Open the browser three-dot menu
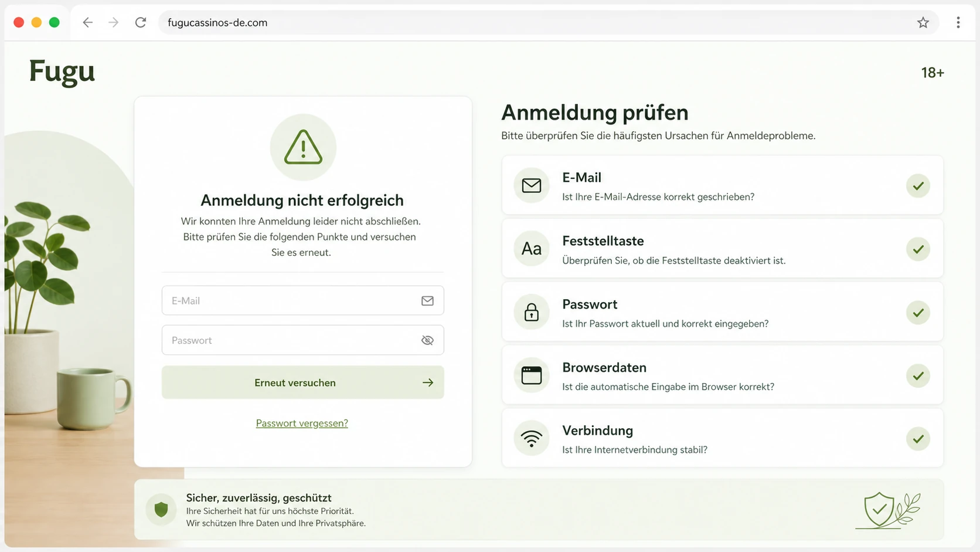Viewport: 980px width, 552px height. click(958, 22)
